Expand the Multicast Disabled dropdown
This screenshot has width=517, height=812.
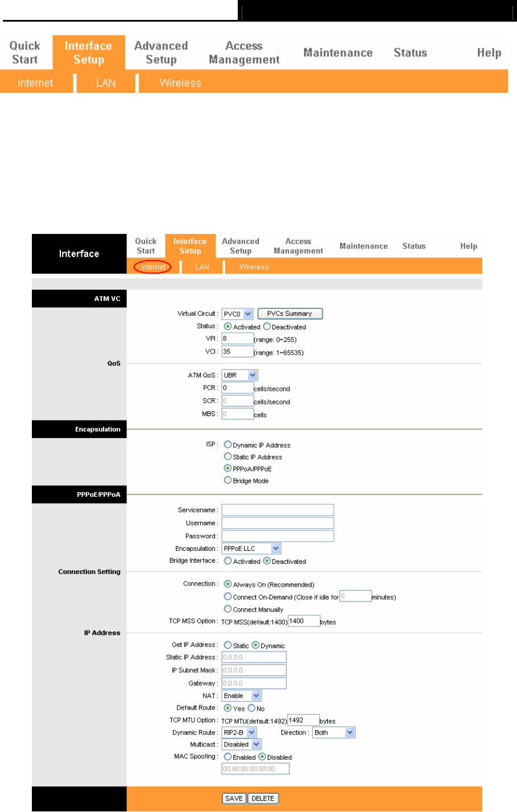tap(242, 745)
